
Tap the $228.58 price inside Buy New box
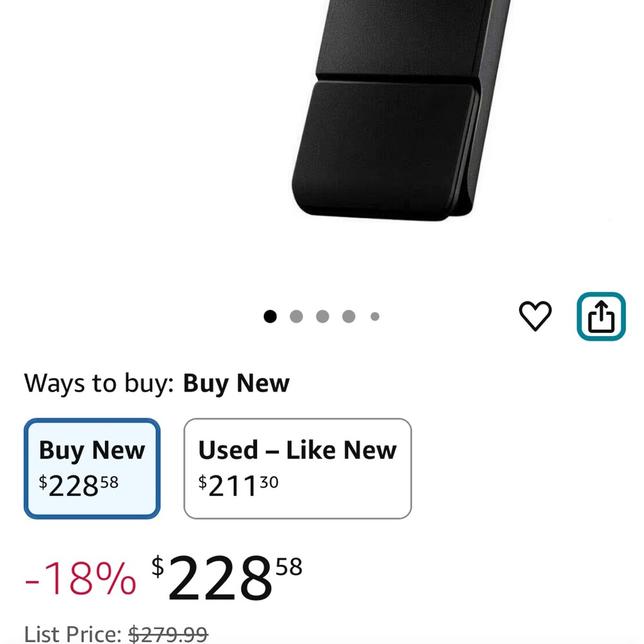[x=79, y=486]
